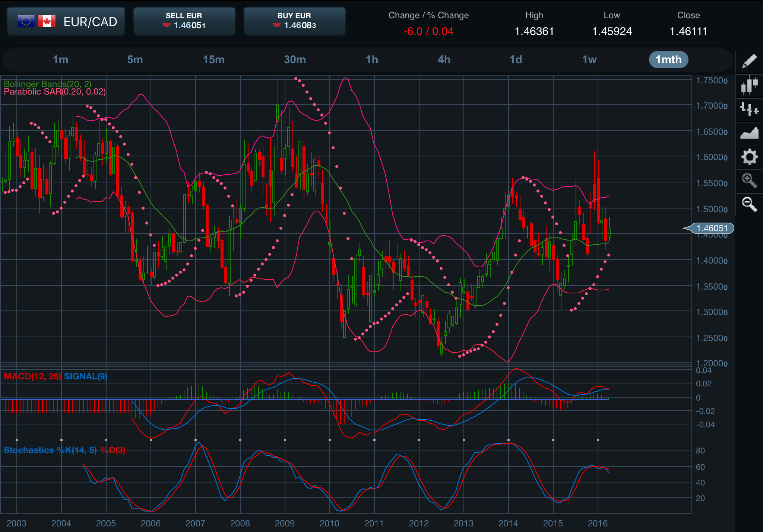Click the SIGNAL(9) indicator label
Viewport: 763px width, 532px height.
coord(86,376)
